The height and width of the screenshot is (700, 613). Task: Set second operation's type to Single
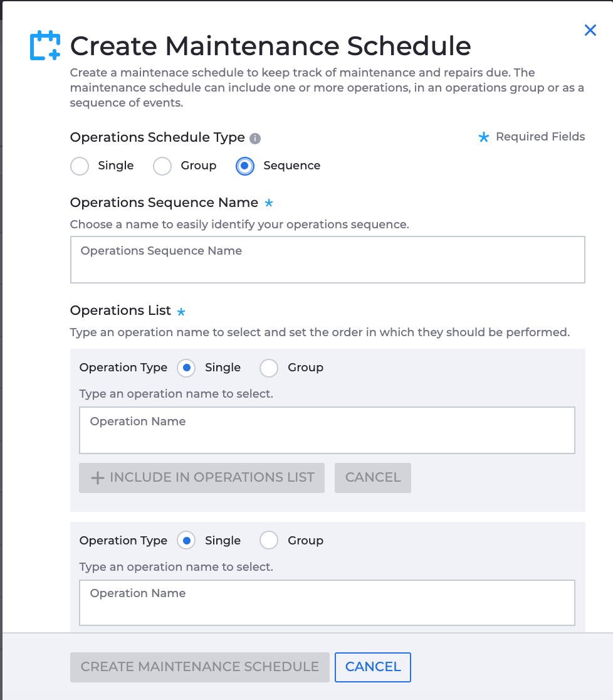click(186, 541)
